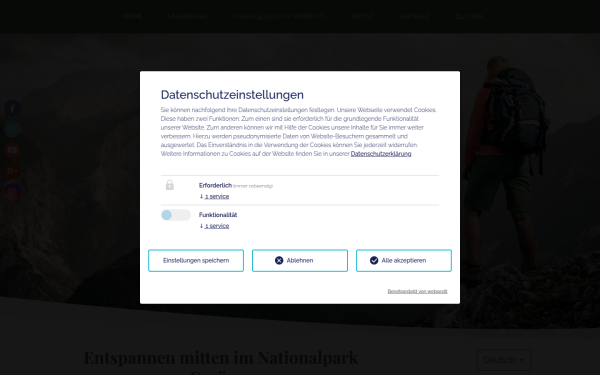Image resolution: width=600 pixels, height=375 pixels.
Task: Click the lock icon beside Erforderlich
Action: (170, 185)
